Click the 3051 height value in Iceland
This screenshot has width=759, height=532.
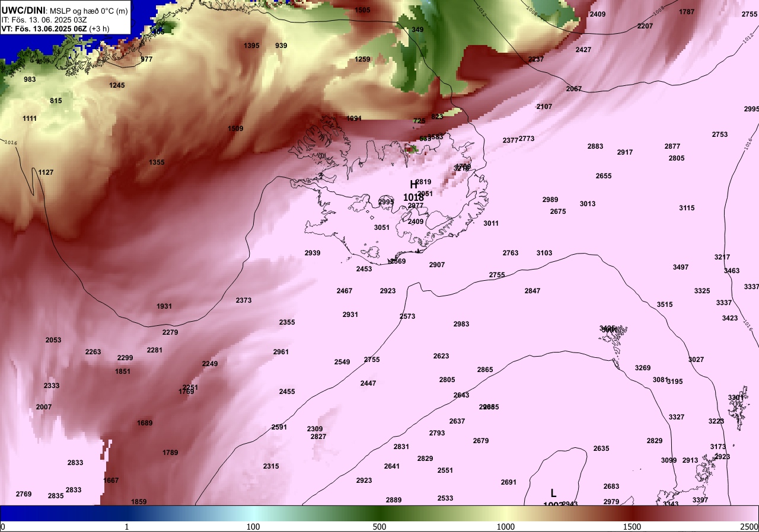[382, 227]
